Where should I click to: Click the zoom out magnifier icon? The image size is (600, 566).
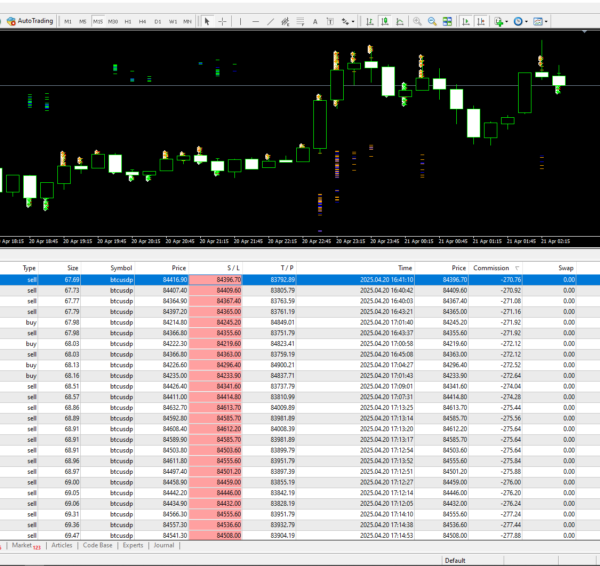432,20
